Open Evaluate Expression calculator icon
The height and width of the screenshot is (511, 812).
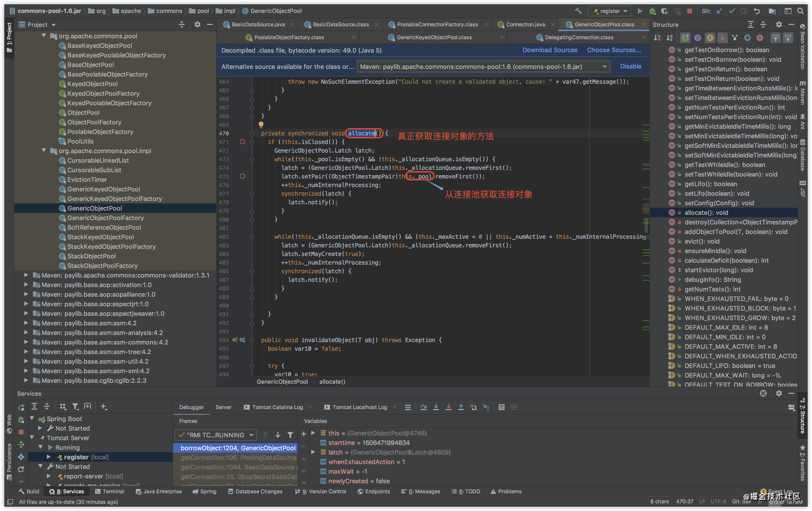501,407
